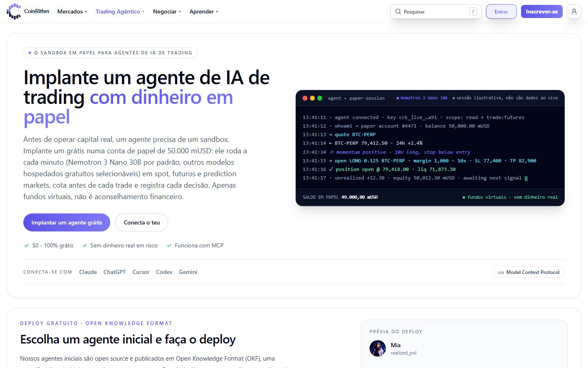Expand the Negociar dropdown menu
Screen dimensions: 588x368
point(167,11)
